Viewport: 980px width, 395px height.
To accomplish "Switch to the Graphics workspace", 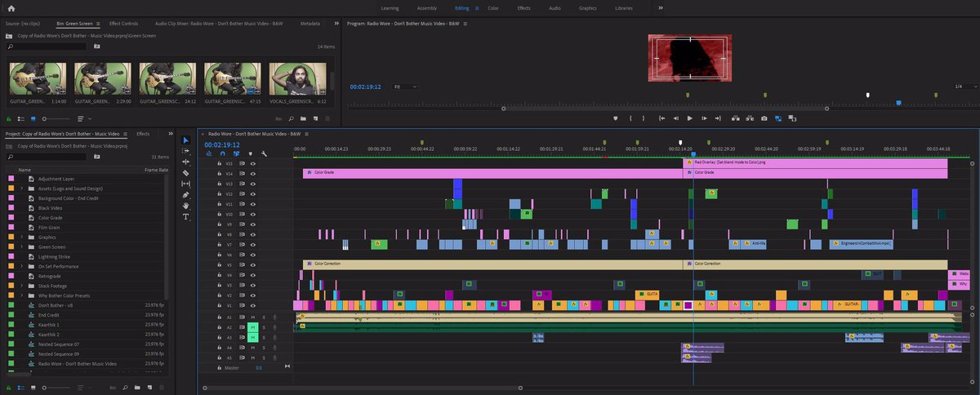I will 587,7.
